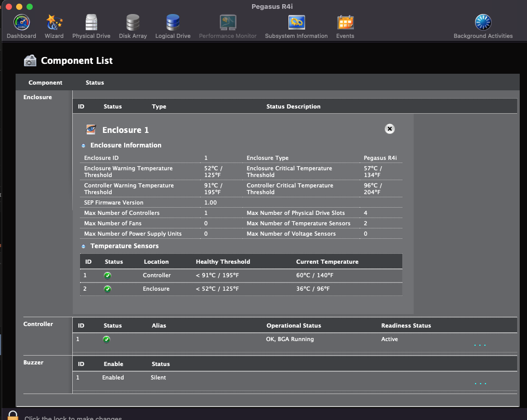Click the Active readiness status value

point(389,339)
